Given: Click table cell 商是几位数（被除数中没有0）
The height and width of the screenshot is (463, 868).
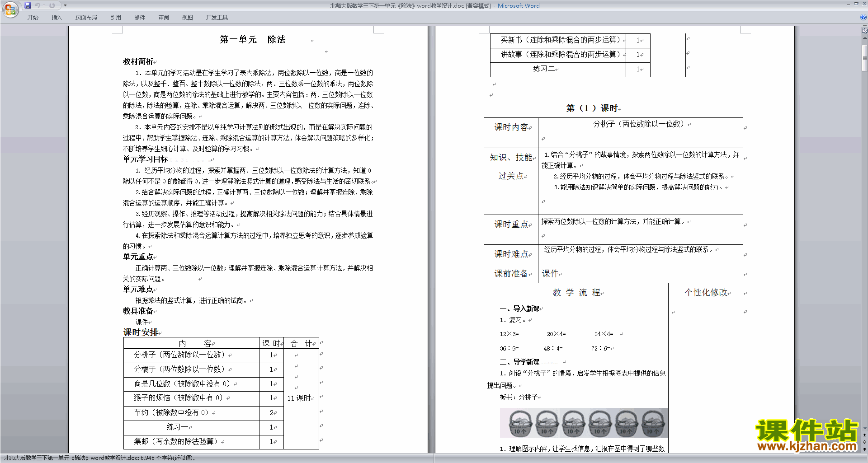Looking at the screenshot, I should pyautogui.click(x=191, y=384).
